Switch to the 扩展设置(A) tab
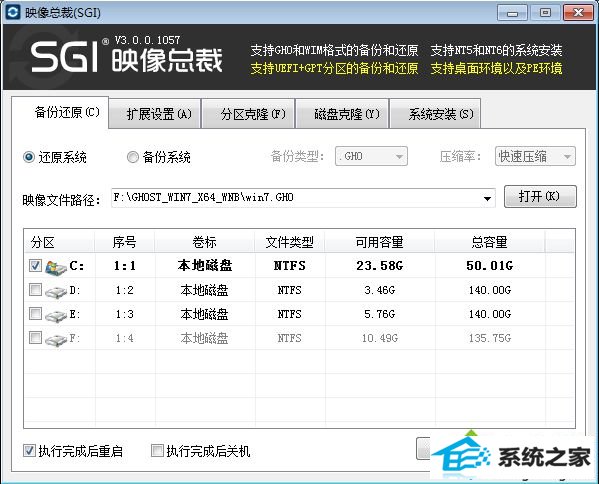Viewport: 599px width, 484px height. pos(155,114)
